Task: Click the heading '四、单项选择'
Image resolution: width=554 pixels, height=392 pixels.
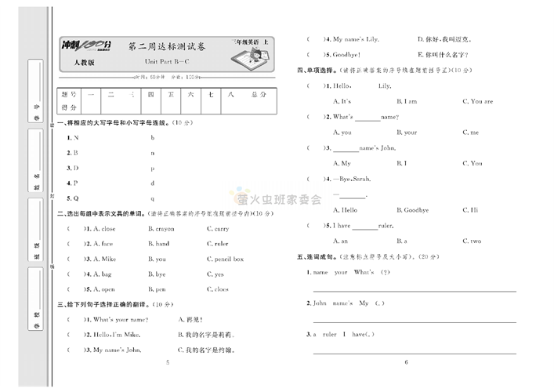Action: pos(317,71)
